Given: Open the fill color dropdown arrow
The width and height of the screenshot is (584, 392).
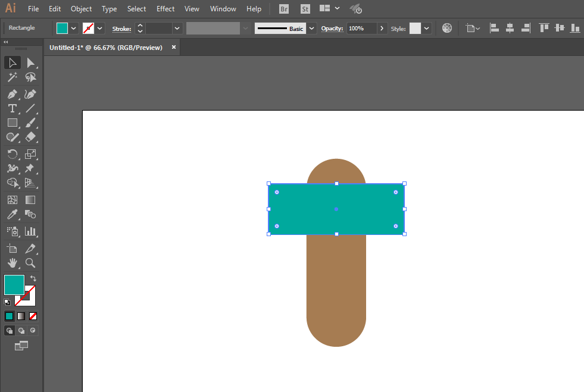Looking at the screenshot, I should 73,29.
